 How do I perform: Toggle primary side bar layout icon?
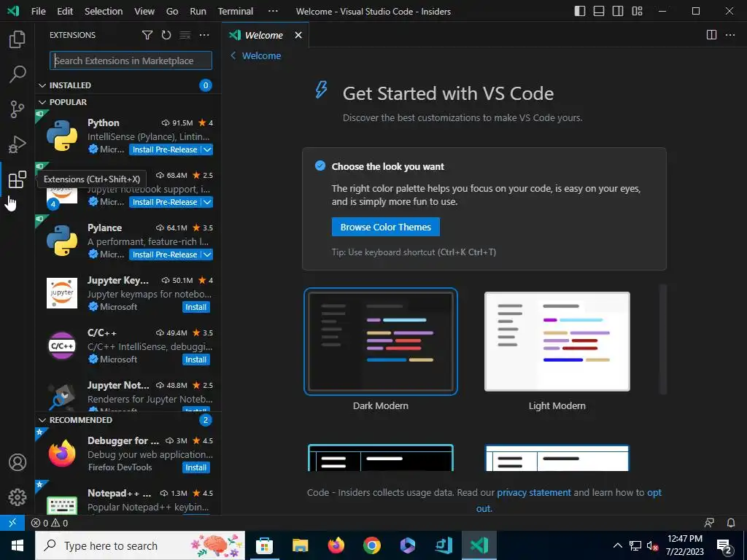[x=580, y=11]
